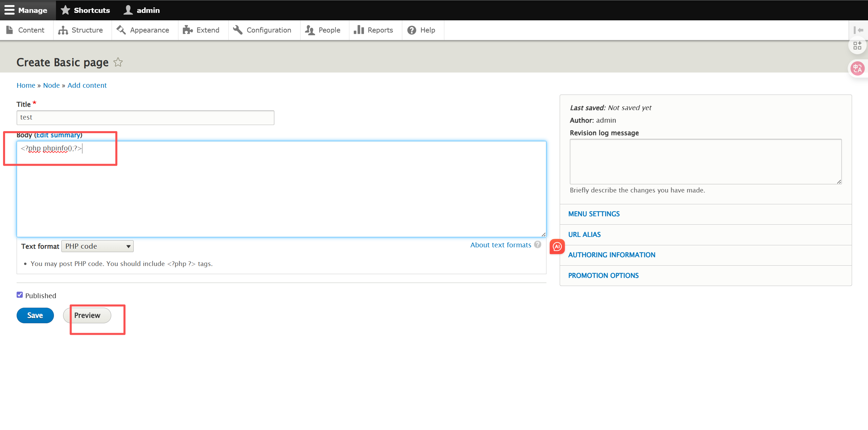Expand the AUTHORING INFORMATION section
This screenshot has height=430, width=868.
(x=612, y=255)
